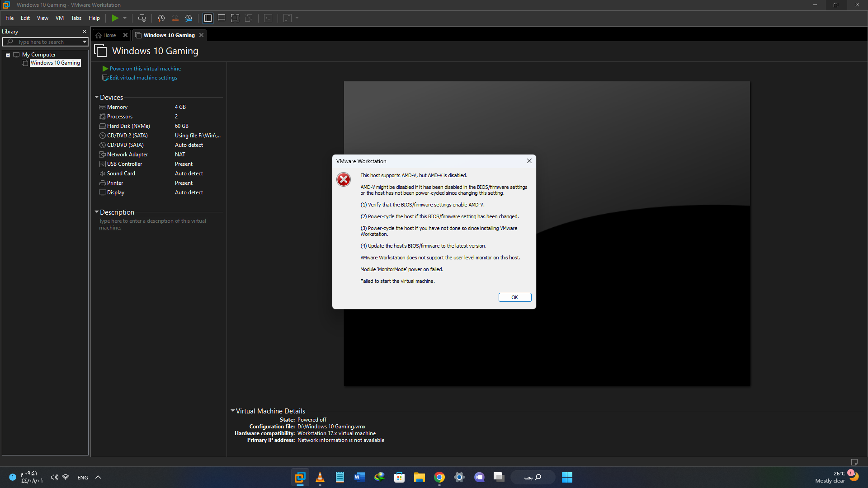This screenshot has width=868, height=488.
Task: Open the stretch display dropdown arrow
Action: coord(297,18)
